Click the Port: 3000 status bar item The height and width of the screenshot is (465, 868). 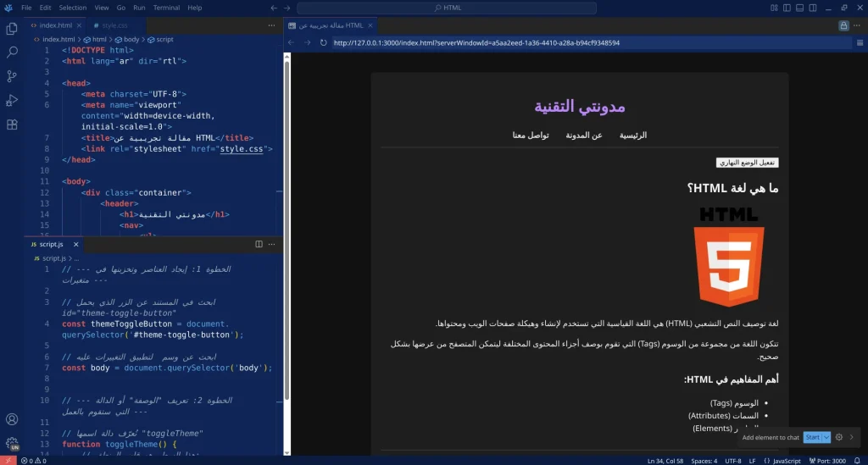click(x=827, y=461)
